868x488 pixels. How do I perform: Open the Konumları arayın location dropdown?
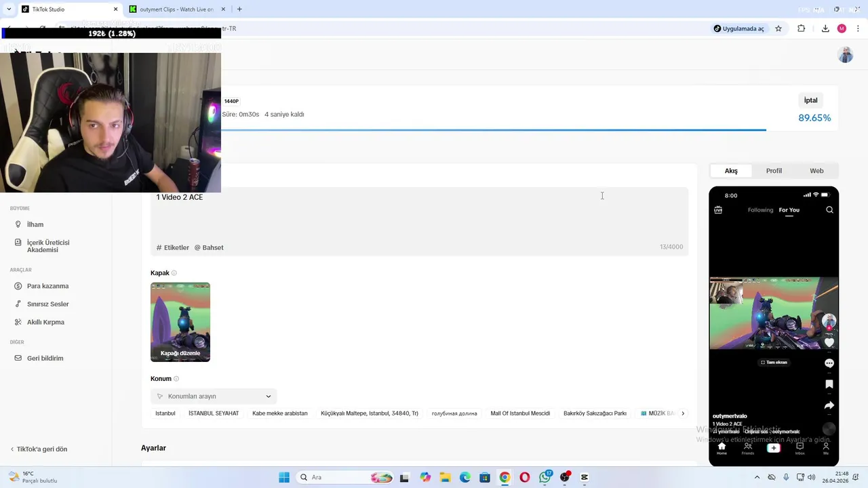[x=214, y=396]
